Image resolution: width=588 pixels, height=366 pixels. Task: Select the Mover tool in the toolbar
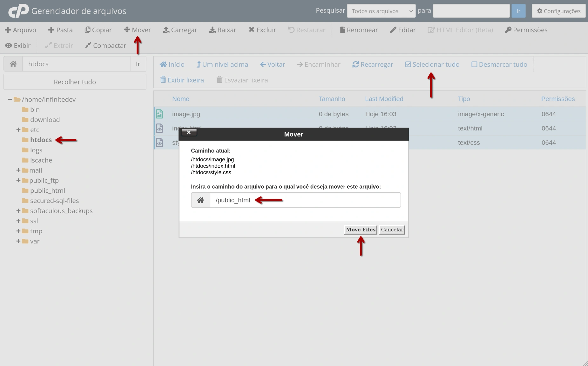(x=137, y=30)
